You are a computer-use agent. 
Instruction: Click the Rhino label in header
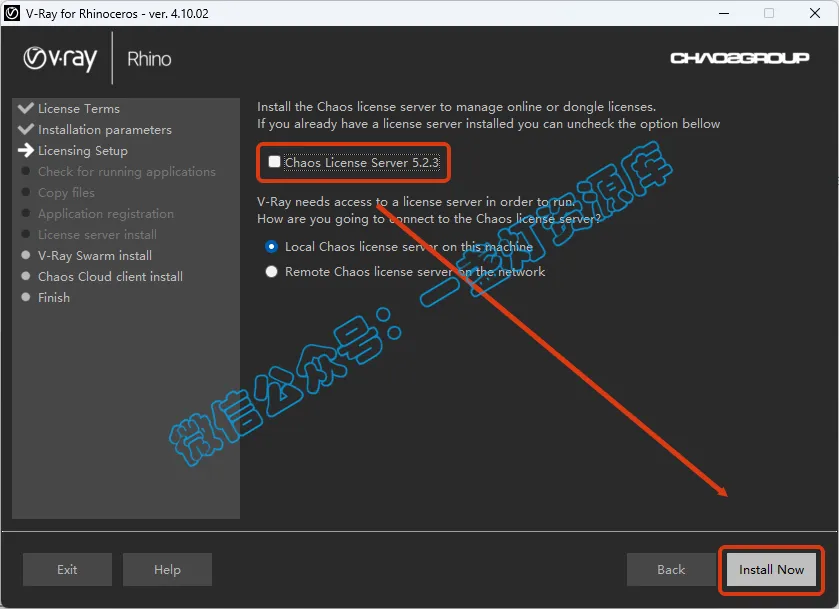(x=149, y=59)
